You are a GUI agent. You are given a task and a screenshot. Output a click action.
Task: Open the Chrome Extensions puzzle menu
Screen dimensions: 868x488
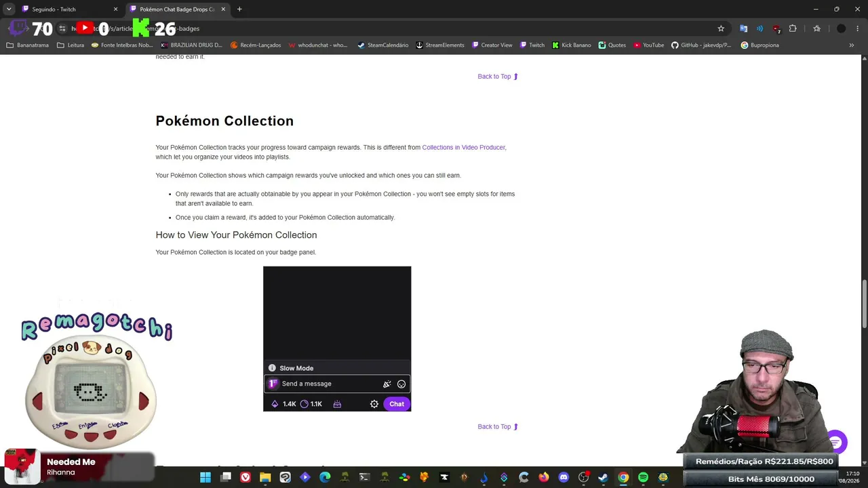coord(793,28)
